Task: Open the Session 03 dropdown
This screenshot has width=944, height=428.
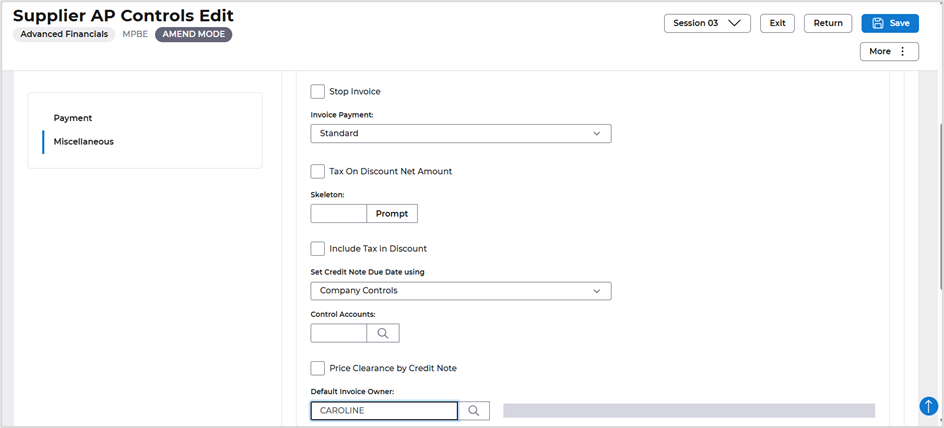Action: pos(707,23)
